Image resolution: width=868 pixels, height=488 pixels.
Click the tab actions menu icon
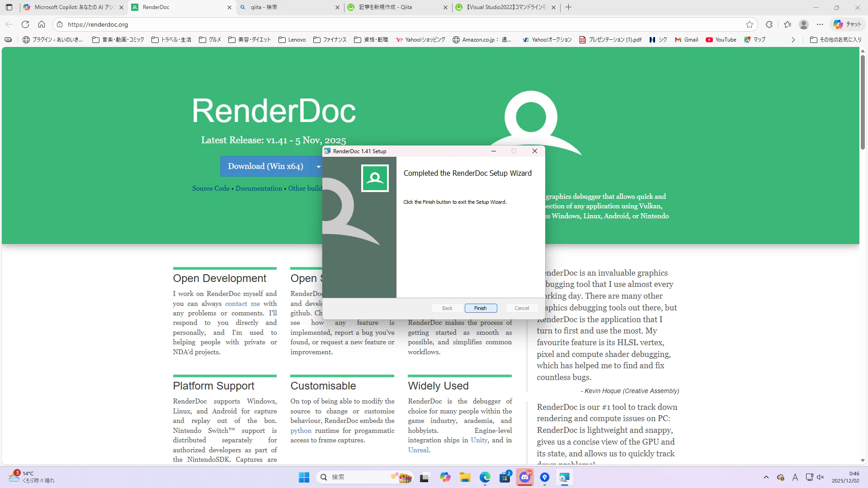[9, 7]
